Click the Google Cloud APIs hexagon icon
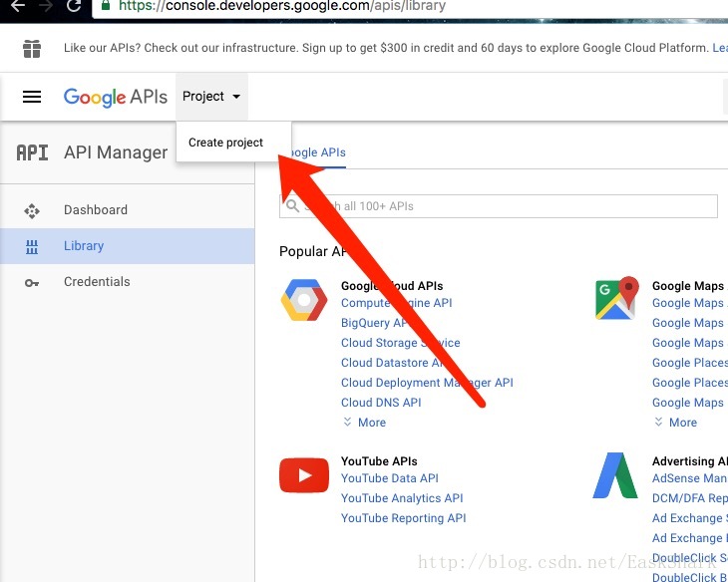728x582 pixels. pos(303,300)
